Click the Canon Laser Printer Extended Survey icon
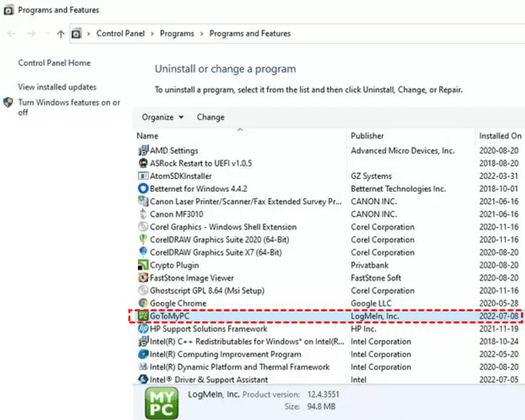The image size is (525, 420). pos(143,201)
